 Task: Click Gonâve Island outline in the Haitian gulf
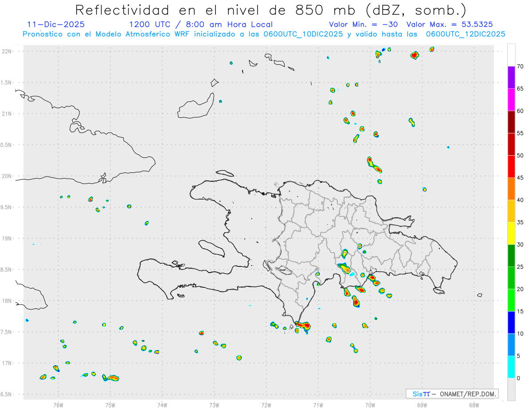point(211,248)
